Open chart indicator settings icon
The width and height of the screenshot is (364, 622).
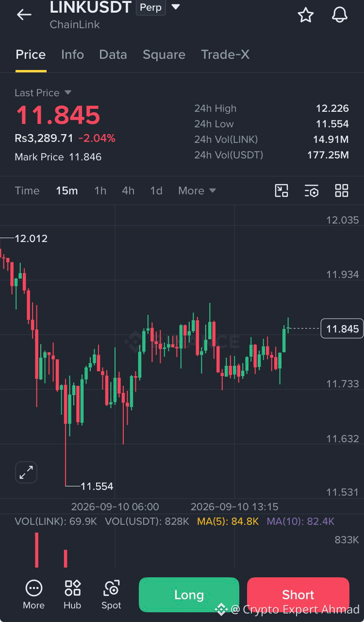click(x=312, y=190)
